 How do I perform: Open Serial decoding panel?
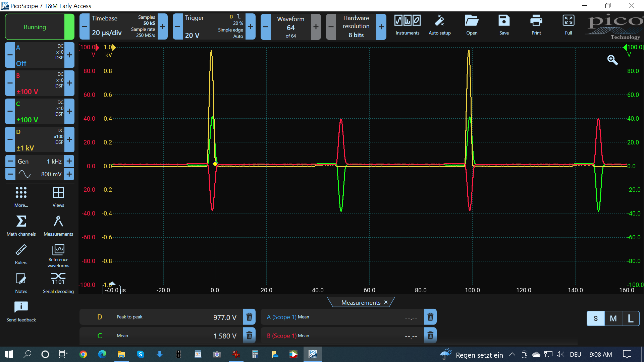58,283
